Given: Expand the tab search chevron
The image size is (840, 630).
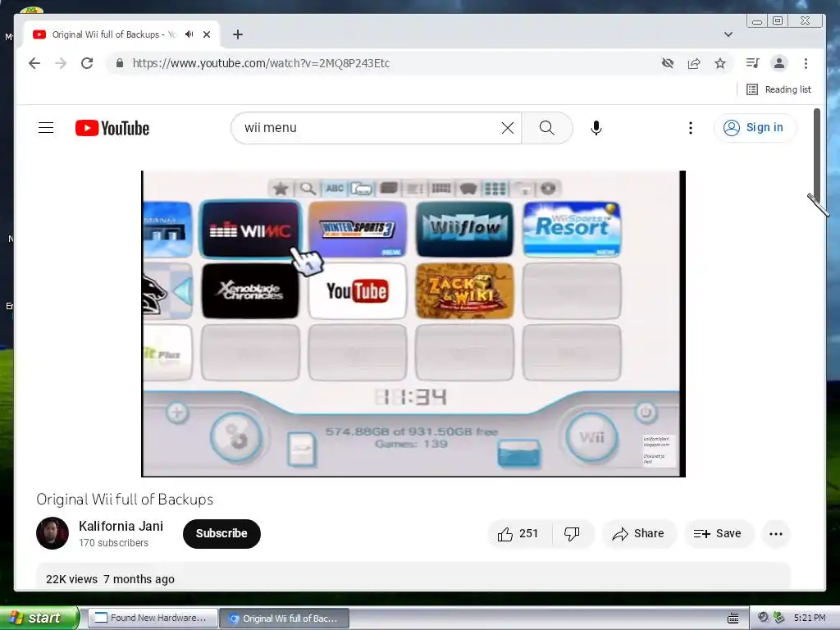Looking at the screenshot, I should coord(728,34).
